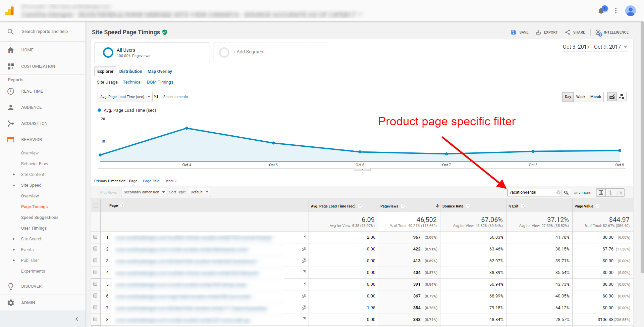Screen dimensions: 644x327
Task: Check the box next to row 1
Action: [96, 237]
